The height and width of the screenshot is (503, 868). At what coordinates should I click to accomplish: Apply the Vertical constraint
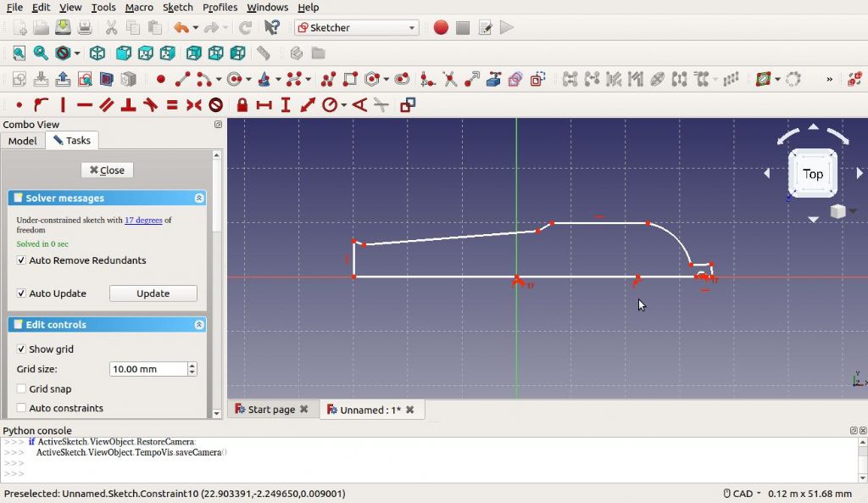pos(63,104)
